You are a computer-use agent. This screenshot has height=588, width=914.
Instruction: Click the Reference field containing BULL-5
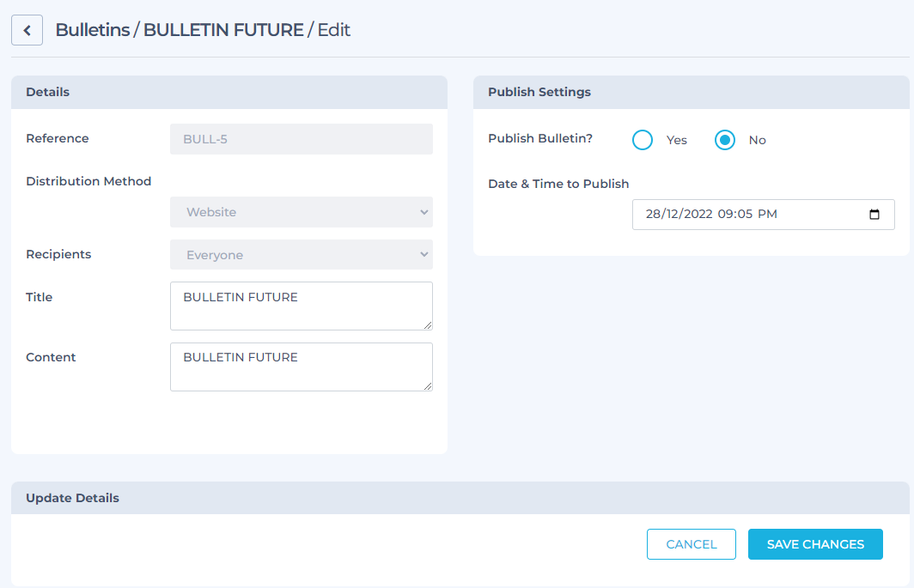302,139
